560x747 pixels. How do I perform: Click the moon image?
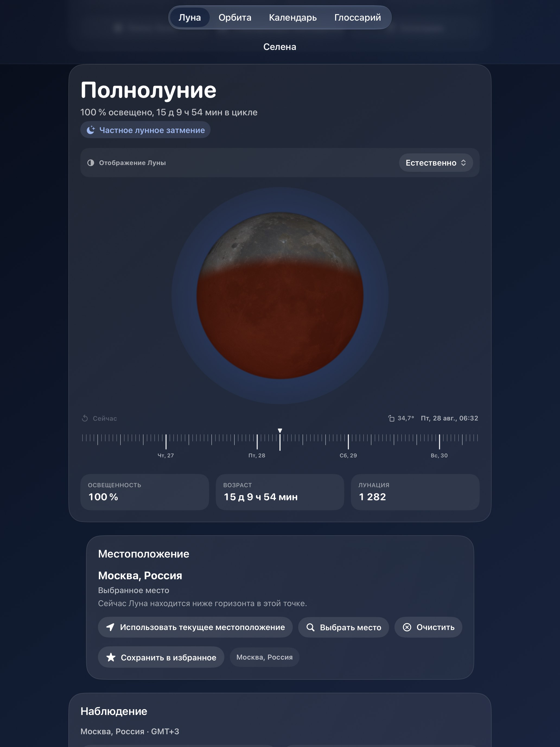click(x=280, y=296)
